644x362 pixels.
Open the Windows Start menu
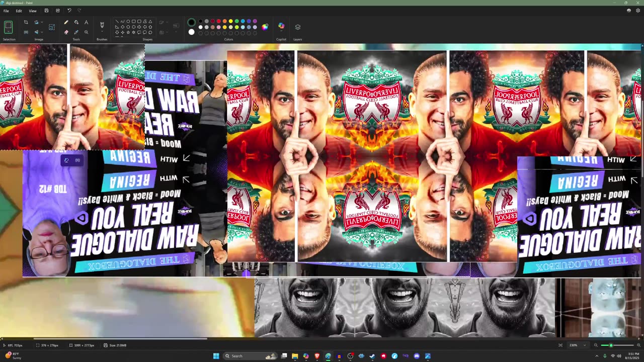coord(216,356)
